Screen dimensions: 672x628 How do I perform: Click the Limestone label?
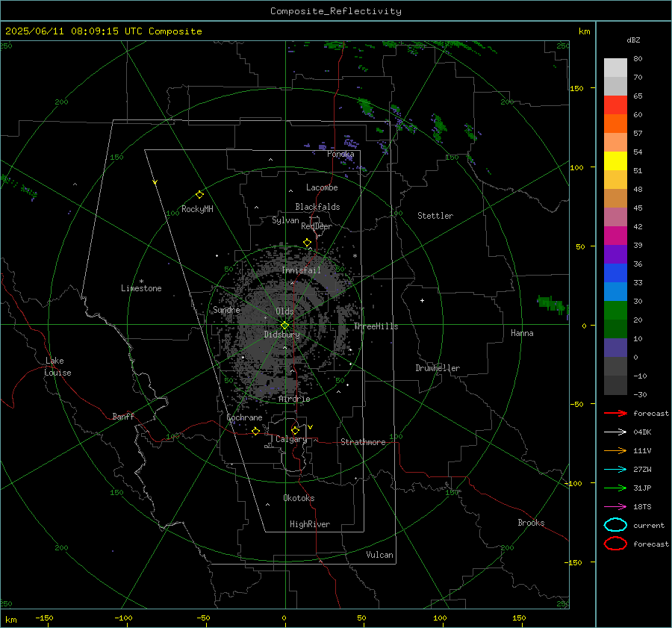(x=141, y=288)
